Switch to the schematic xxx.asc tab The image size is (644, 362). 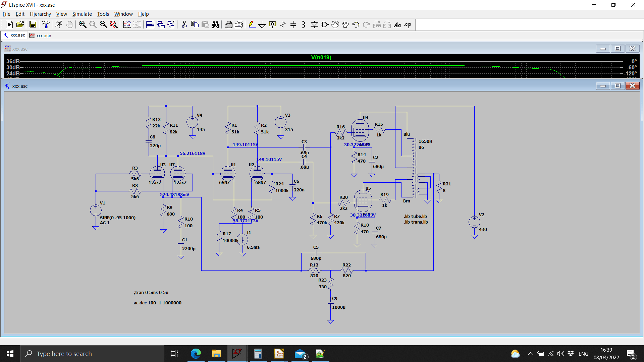pos(14,35)
